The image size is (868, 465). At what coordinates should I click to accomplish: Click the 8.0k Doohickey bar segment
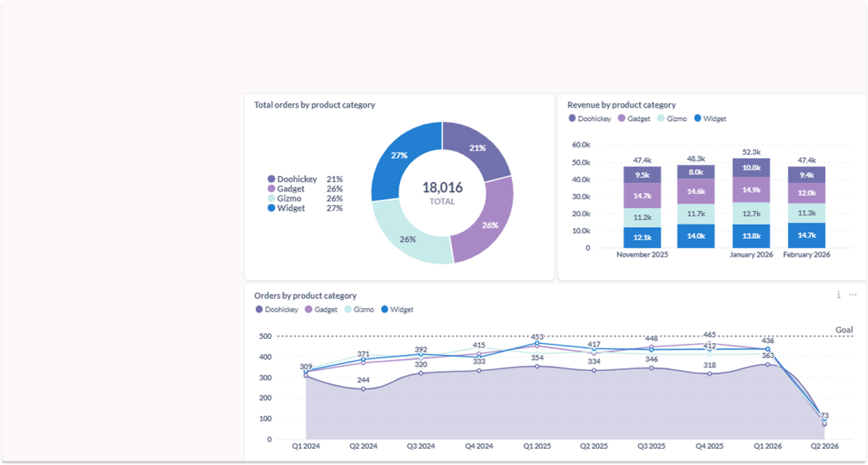coord(696,172)
